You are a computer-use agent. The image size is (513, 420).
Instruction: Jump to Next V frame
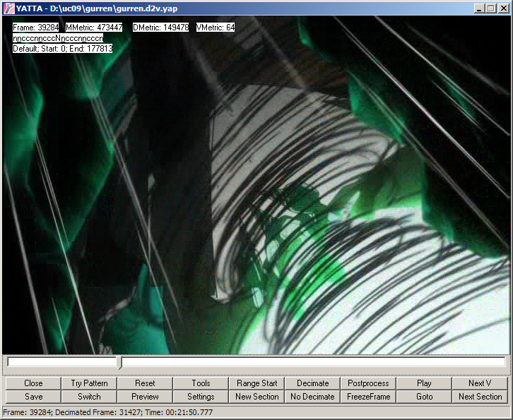(480, 383)
